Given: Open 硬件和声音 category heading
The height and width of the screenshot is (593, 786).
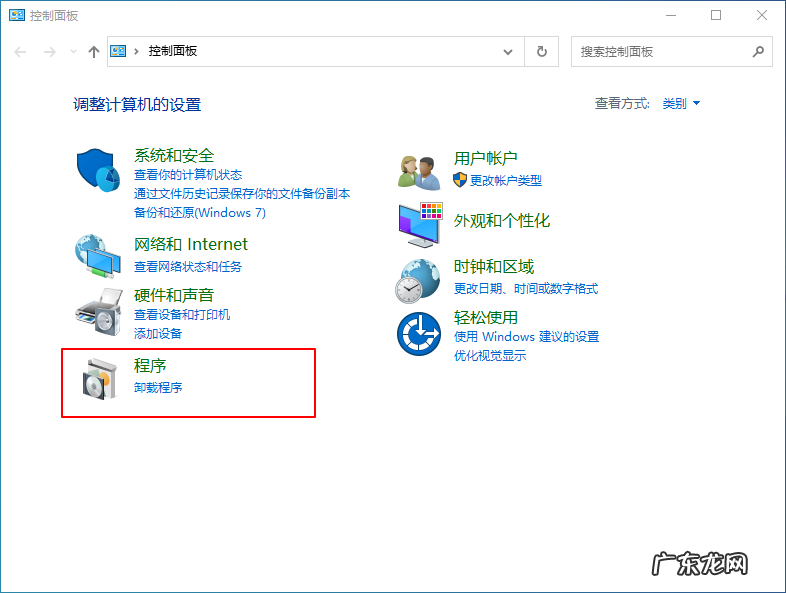Looking at the screenshot, I should click(174, 295).
